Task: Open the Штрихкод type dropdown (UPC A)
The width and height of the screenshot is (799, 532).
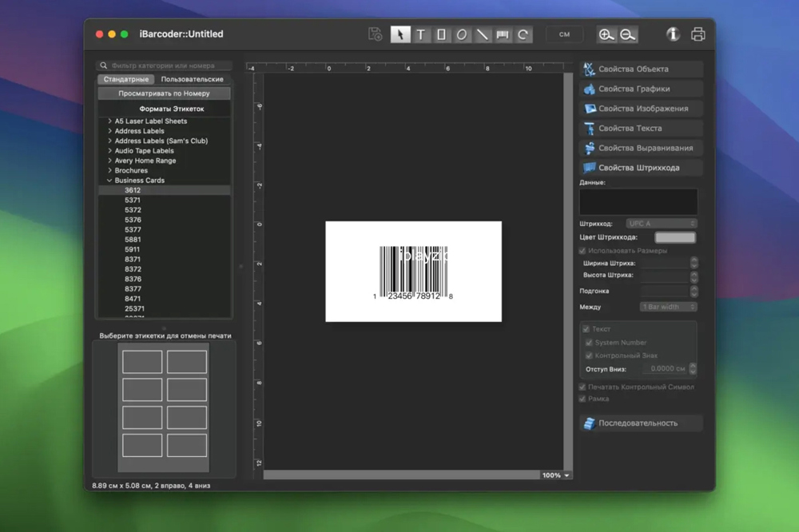Action: point(662,224)
